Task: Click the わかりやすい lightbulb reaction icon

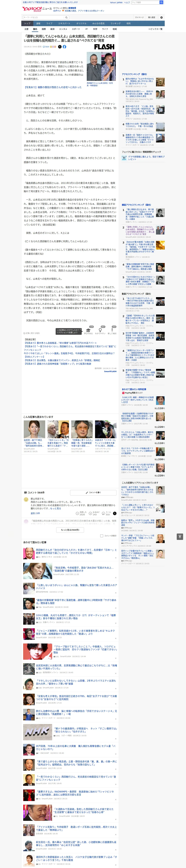Action: tap(100, 330)
